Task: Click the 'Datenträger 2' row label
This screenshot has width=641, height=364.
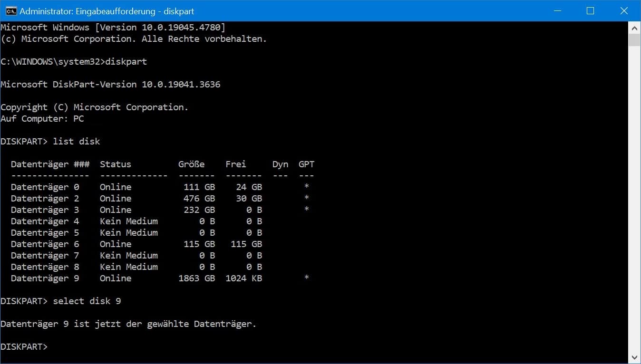Action: pos(45,199)
